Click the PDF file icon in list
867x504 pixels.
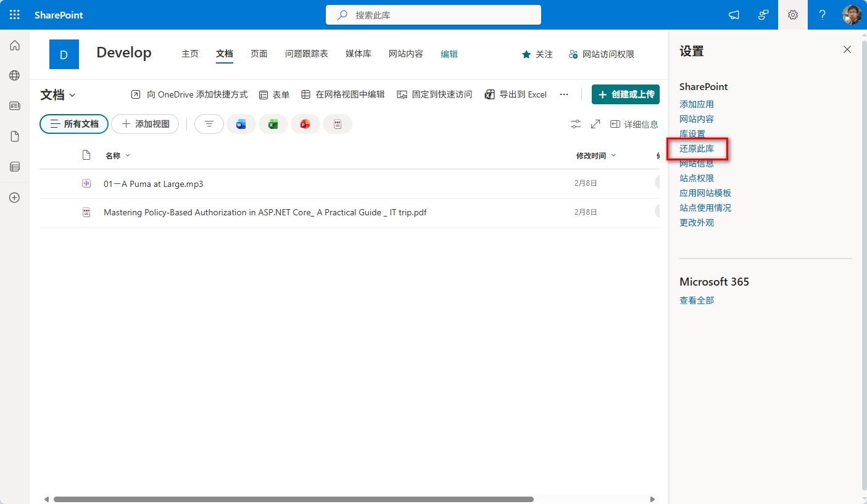(x=86, y=212)
